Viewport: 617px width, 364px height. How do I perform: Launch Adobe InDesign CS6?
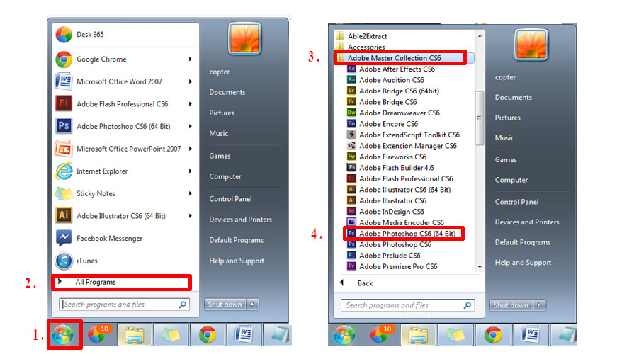pyautogui.click(x=391, y=211)
